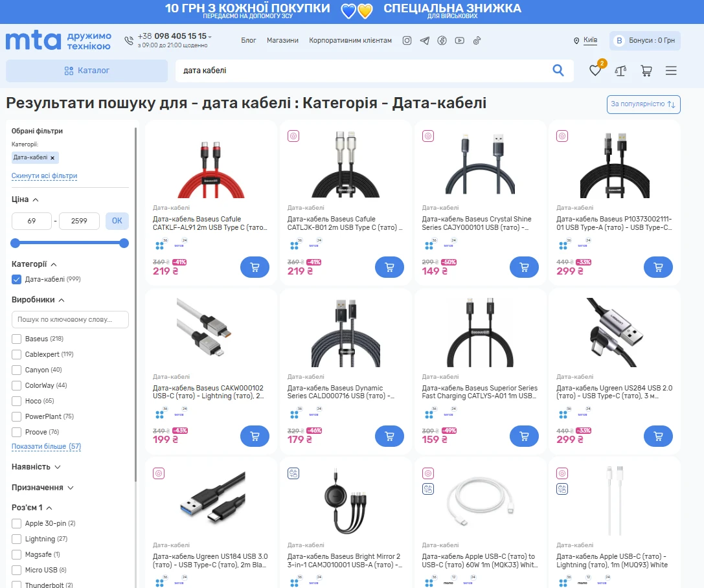Add Baseus Superior Series cable to cart
The width and height of the screenshot is (704, 588).
tap(524, 436)
